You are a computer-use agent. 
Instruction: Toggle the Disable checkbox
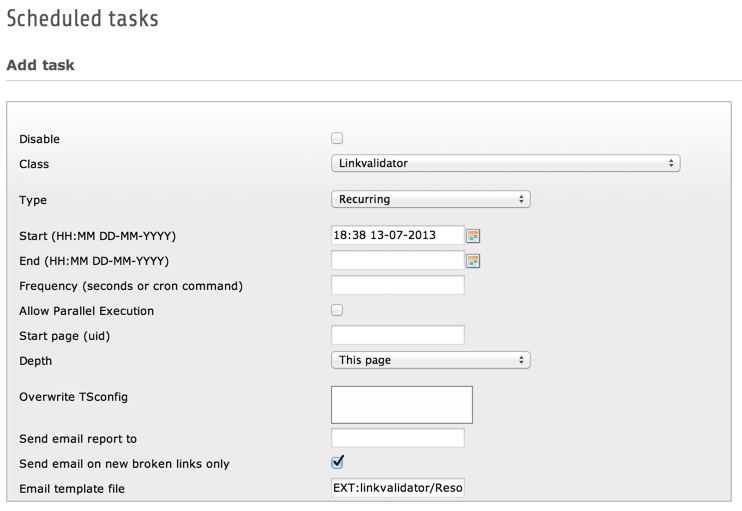click(x=337, y=138)
